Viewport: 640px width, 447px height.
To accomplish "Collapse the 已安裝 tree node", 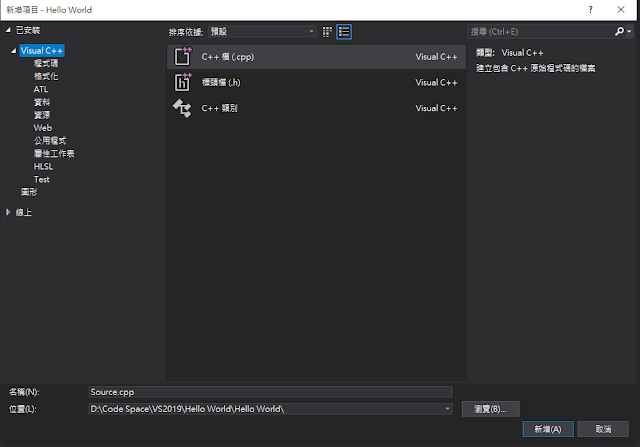I will (8, 30).
